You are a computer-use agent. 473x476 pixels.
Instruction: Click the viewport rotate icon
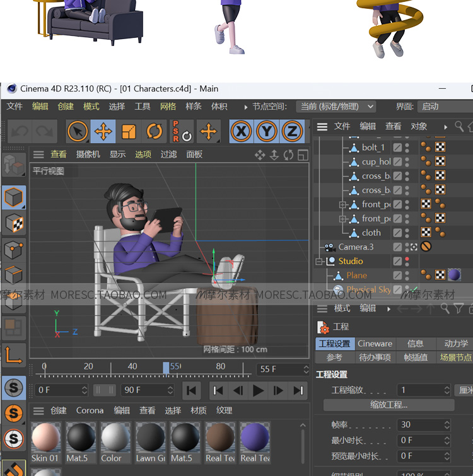[288, 155]
